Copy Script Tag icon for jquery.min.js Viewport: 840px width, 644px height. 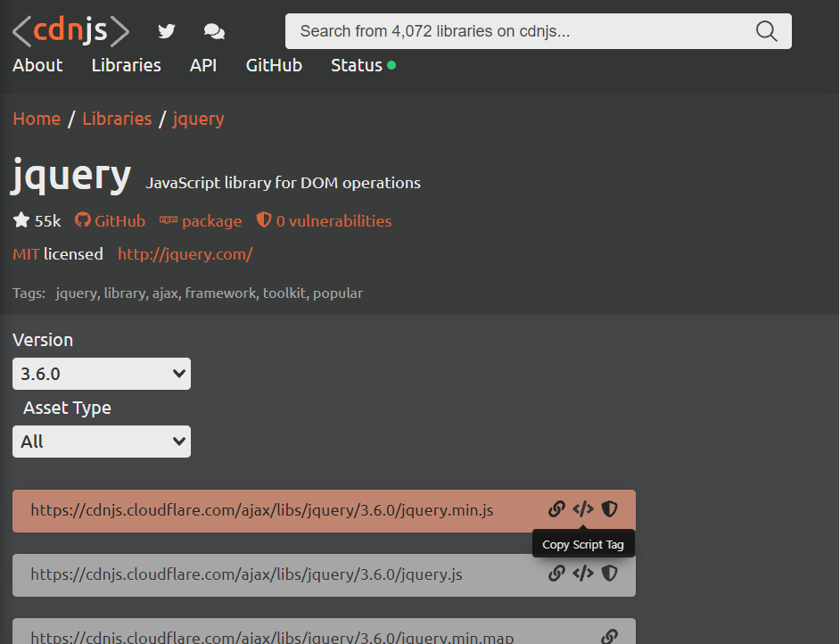(x=583, y=509)
